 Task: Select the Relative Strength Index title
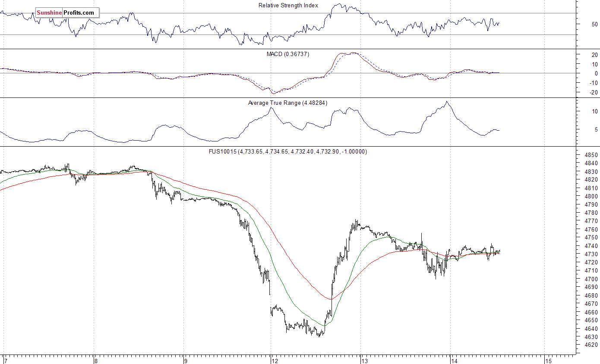288,6
